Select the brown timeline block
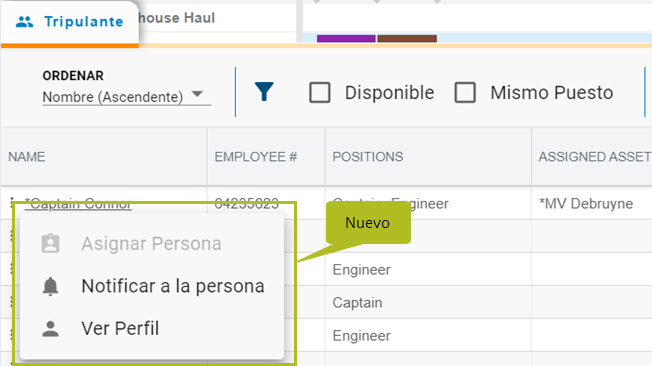Viewport: 652px width, 366px height. coord(407,39)
